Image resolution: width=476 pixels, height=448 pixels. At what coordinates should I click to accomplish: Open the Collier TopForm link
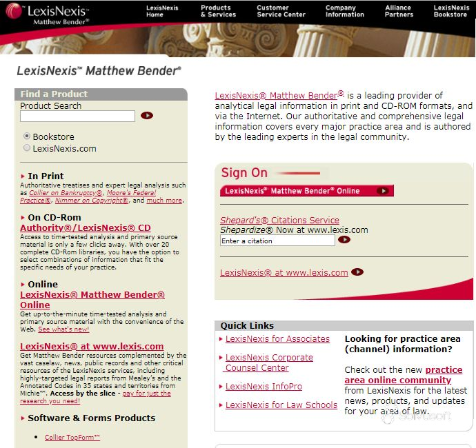tap(72, 438)
